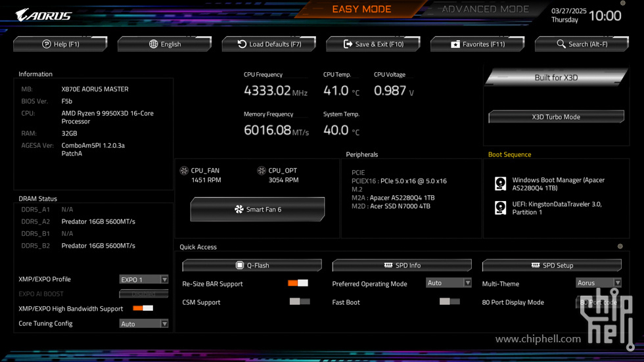The width and height of the screenshot is (644, 362).
Task: Open Multi-Theme dropdown
Action: coord(599,283)
